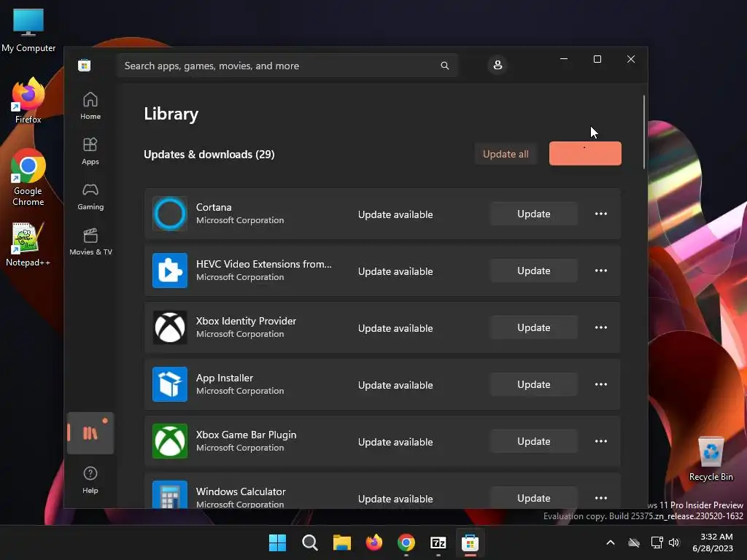Image resolution: width=747 pixels, height=560 pixels.
Task: Update the Cortana app
Action: point(533,214)
